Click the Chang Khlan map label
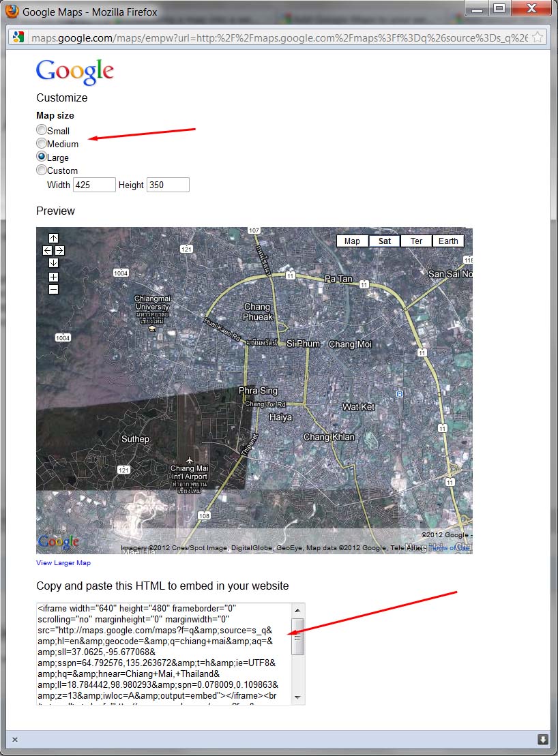The image size is (558, 756). click(329, 437)
